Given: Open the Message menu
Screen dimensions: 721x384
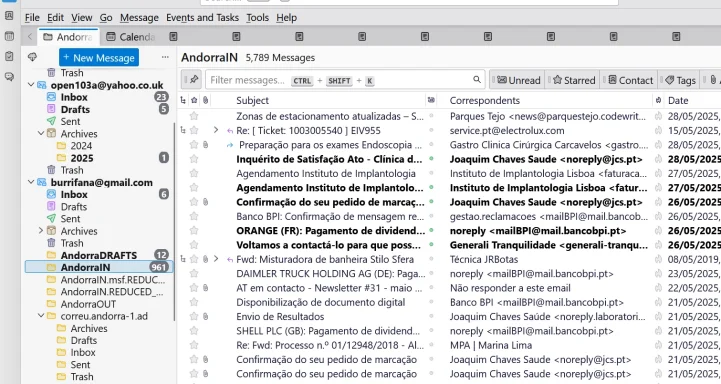Looking at the screenshot, I should [139, 18].
